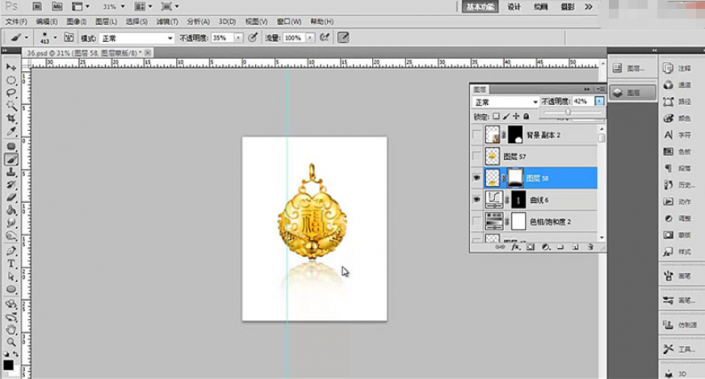
Task: Hide the 曲线 6 layer visibility
Action: [477, 200]
